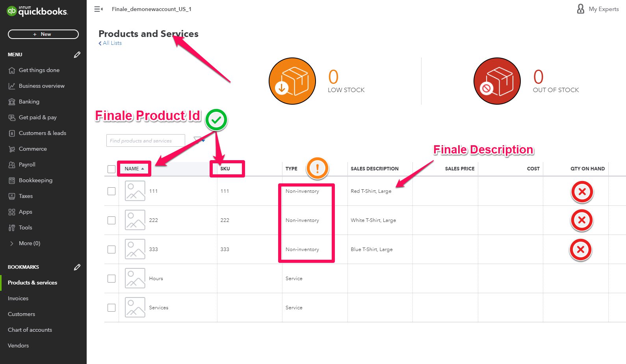This screenshot has height=364, width=626.
Task: Sort by SALES PRICE column header
Action: (460, 169)
